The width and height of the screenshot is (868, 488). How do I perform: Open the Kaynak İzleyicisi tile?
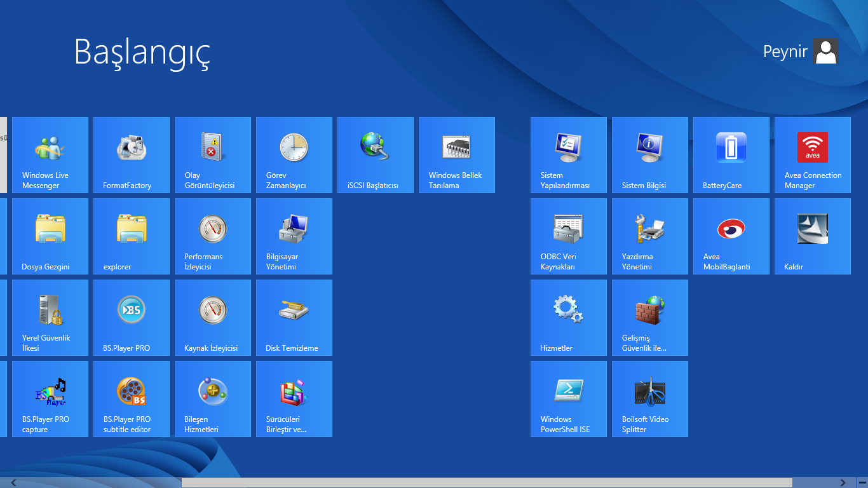213,318
